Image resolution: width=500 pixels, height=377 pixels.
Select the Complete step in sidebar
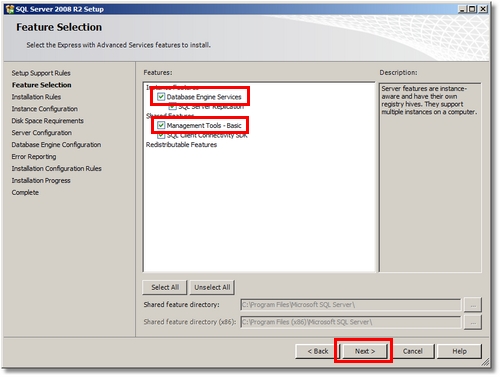coord(25,193)
